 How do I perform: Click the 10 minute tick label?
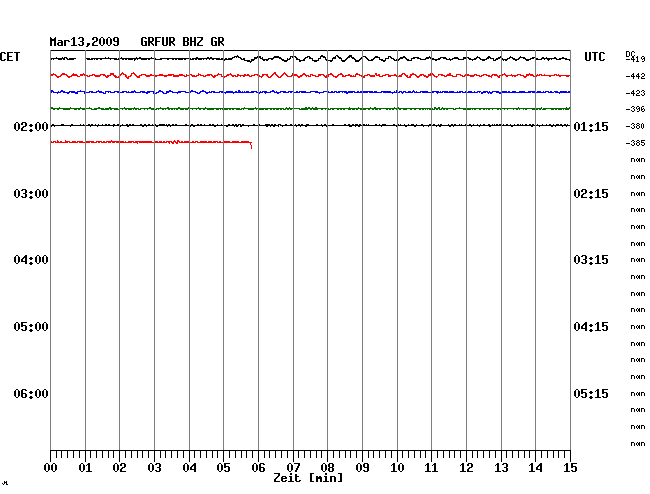[397, 468]
